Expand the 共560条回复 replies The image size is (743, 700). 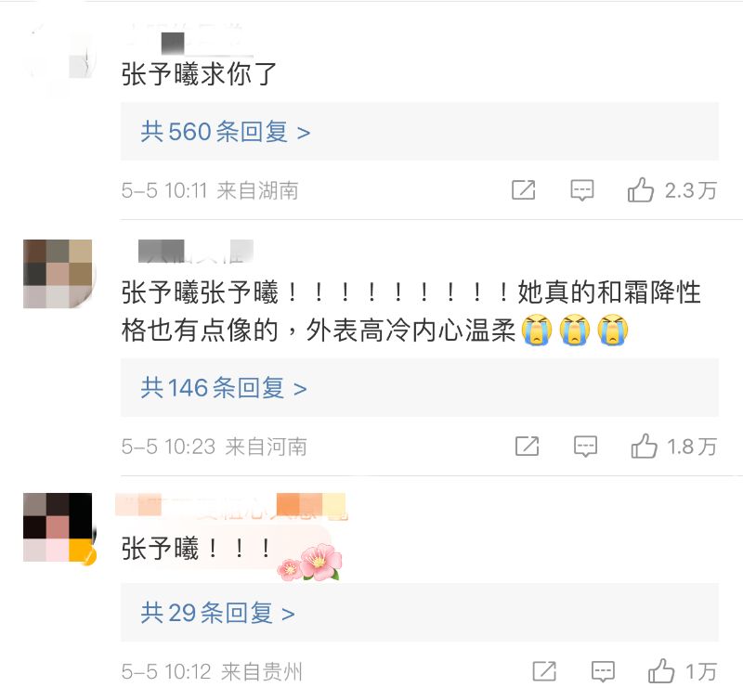point(226,132)
